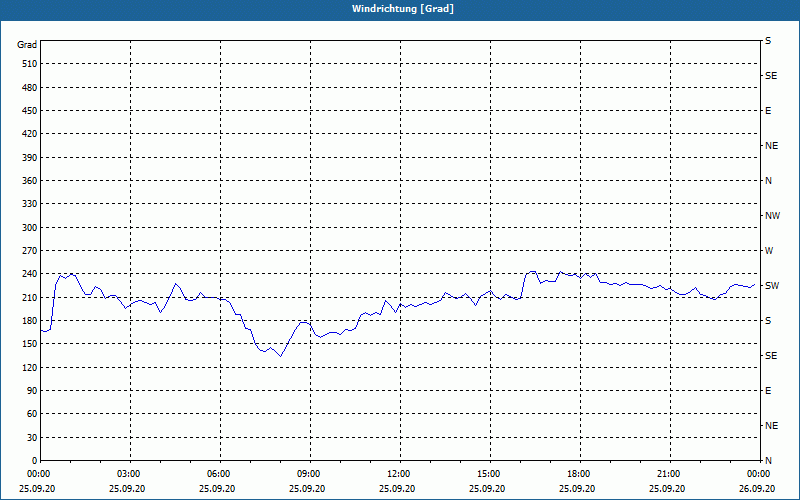This screenshot has width=800, height=500.
Task: Click the 25.09.20 date under 12:00
Action: pyautogui.click(x=397, y=488)
